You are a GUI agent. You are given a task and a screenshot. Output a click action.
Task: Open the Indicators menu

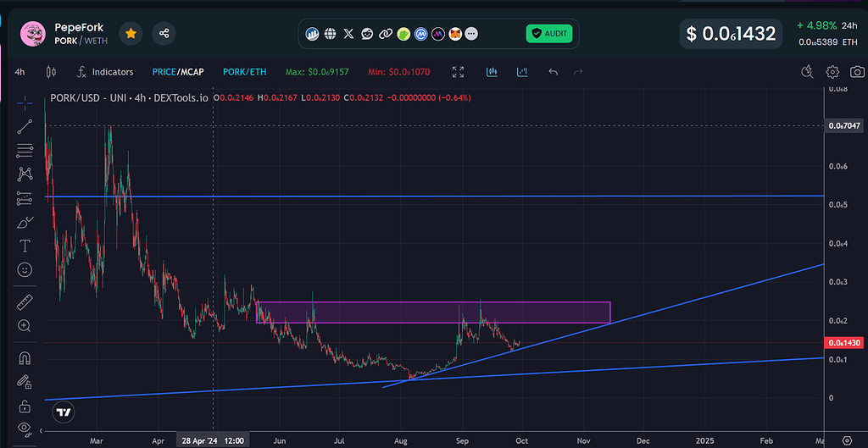pyautogui.click(x=105, y=72)
